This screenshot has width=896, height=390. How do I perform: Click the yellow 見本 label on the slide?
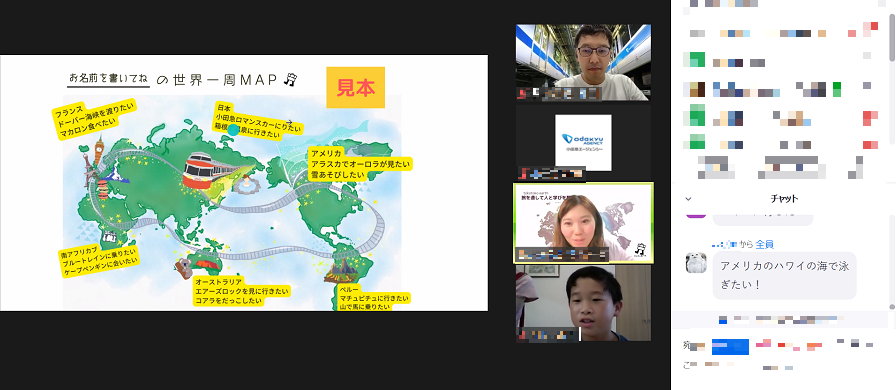click(x=355, y=87)
